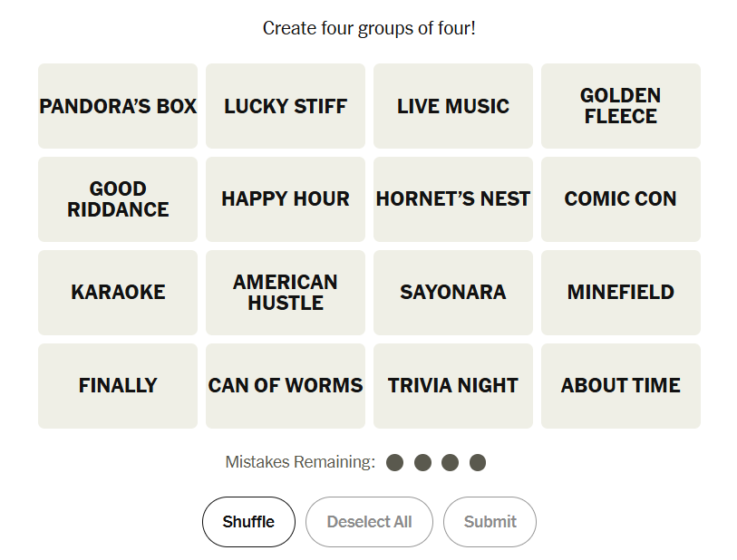Select the FINALLY tile
The height and width of the screenshot is (560, 737).
pyautogui.click(x=118, y=386)
